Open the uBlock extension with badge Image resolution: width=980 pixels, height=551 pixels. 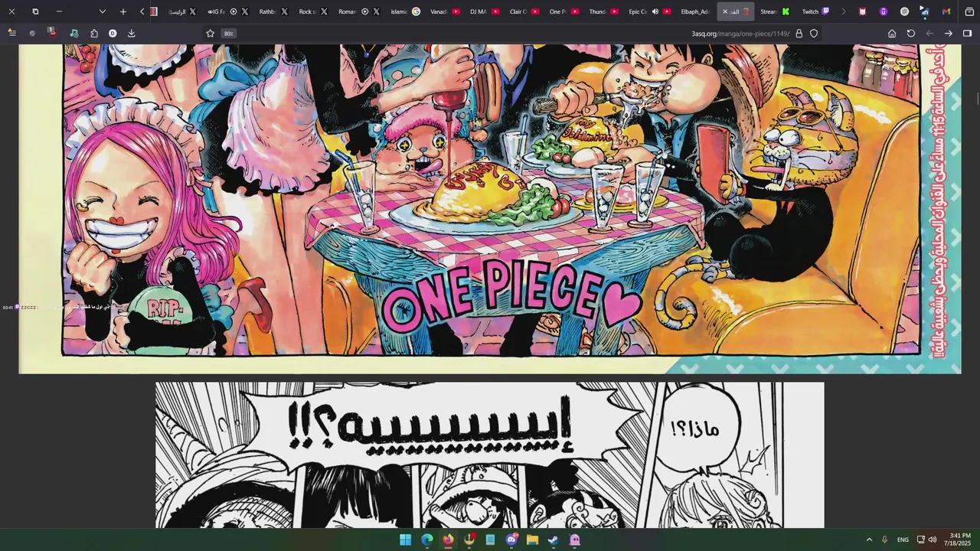pos(51,33)
